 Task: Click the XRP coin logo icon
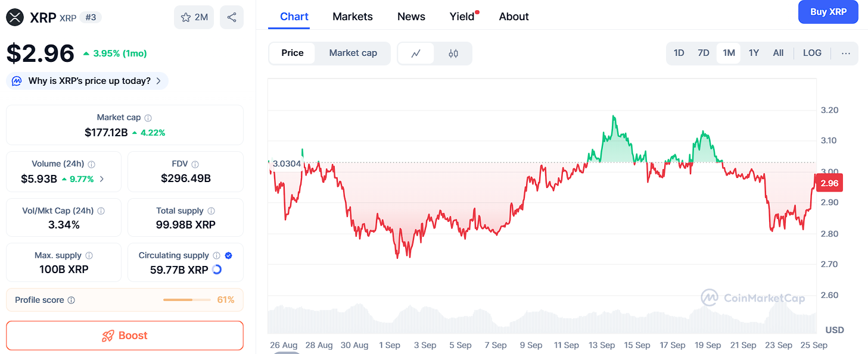[x=15, y=17]
